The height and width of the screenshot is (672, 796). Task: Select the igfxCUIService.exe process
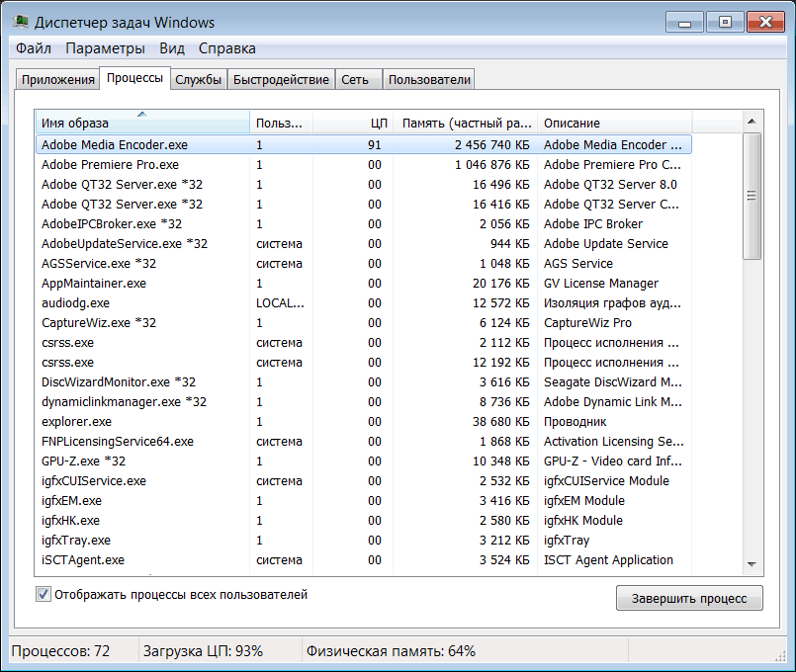pyautogui.click(x=364, y=481)
